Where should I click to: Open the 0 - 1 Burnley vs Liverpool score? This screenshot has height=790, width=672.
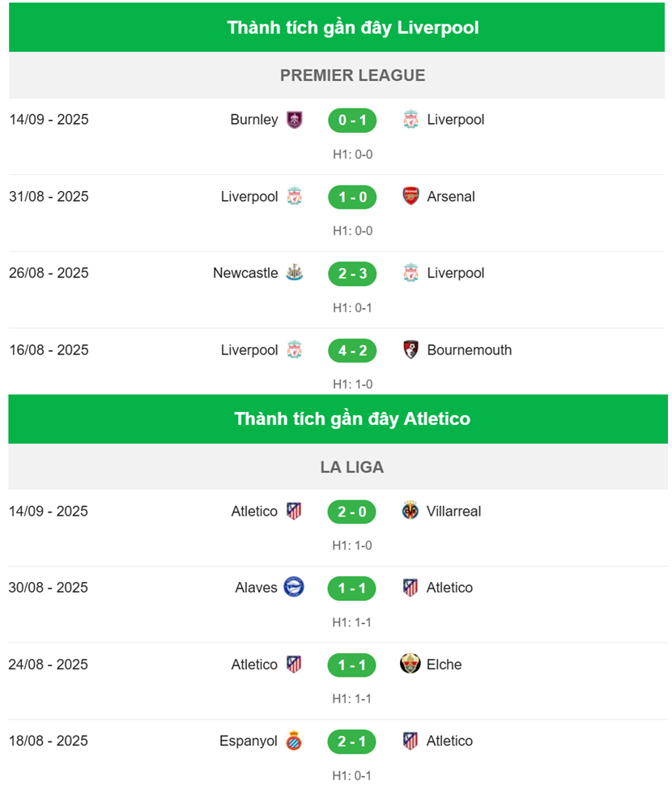click(352, 121)
